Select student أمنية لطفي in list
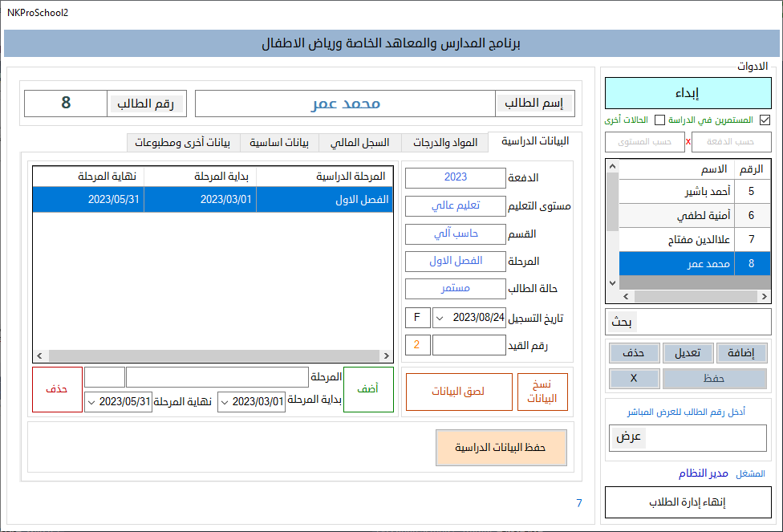 pos(695,215)
